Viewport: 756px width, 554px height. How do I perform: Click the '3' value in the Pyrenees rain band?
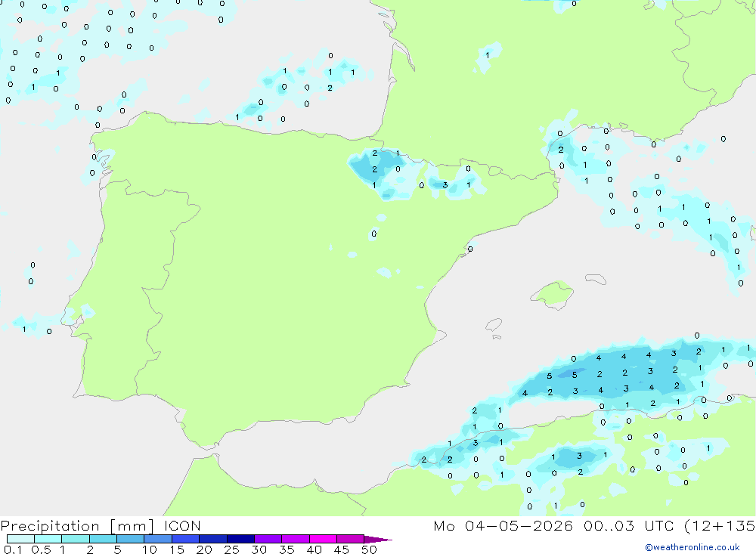445,185
